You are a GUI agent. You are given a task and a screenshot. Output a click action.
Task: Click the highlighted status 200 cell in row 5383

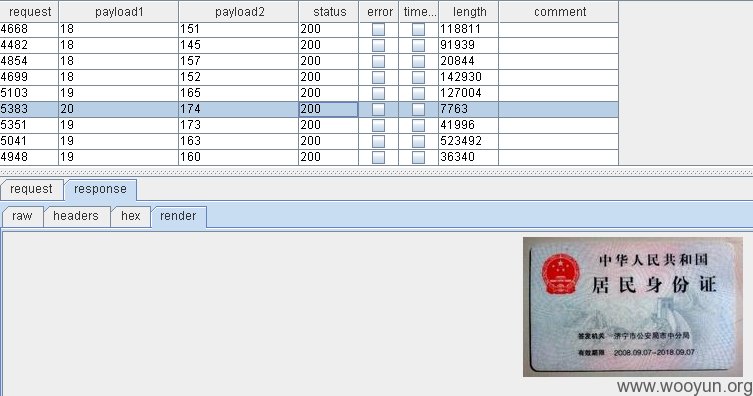coord(329,109)
